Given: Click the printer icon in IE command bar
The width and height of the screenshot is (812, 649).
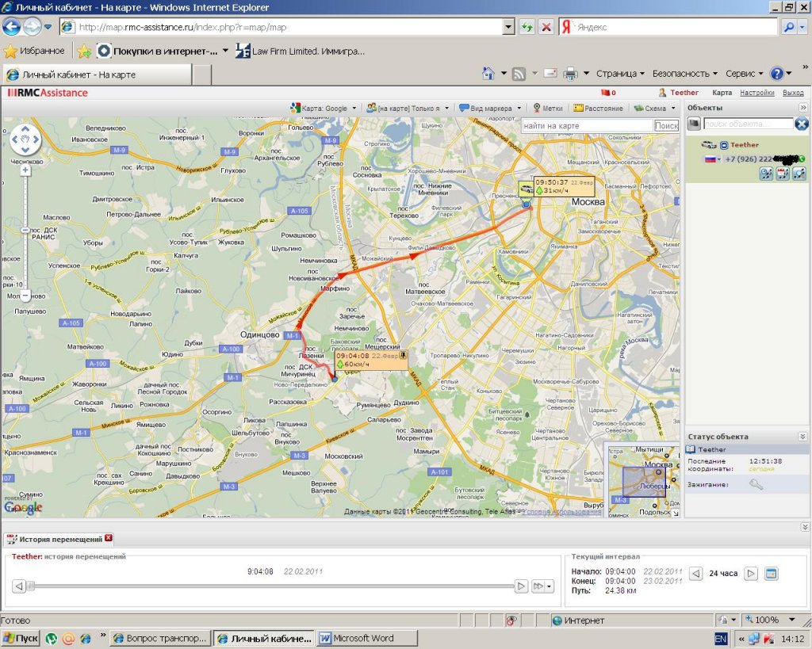Looking at the screenshot, I should click(570, 74).
